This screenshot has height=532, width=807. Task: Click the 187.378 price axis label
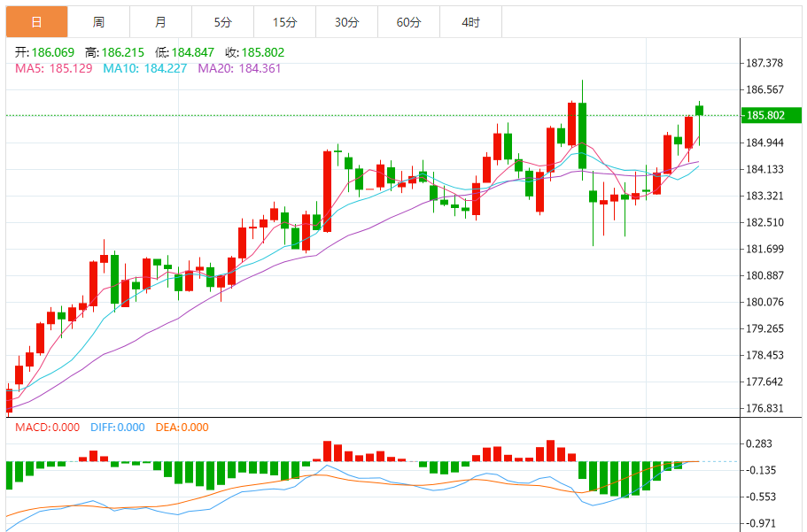765,63
